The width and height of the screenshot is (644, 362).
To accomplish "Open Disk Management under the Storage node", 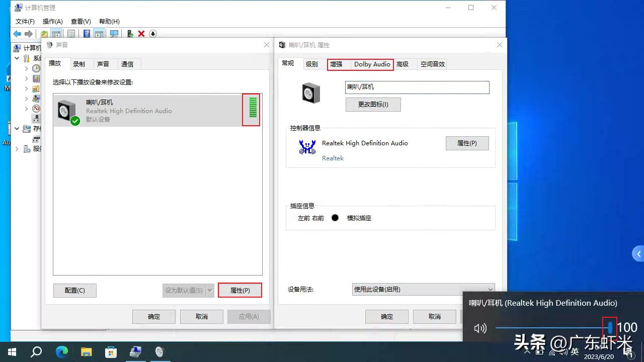I will coord(36,138).
